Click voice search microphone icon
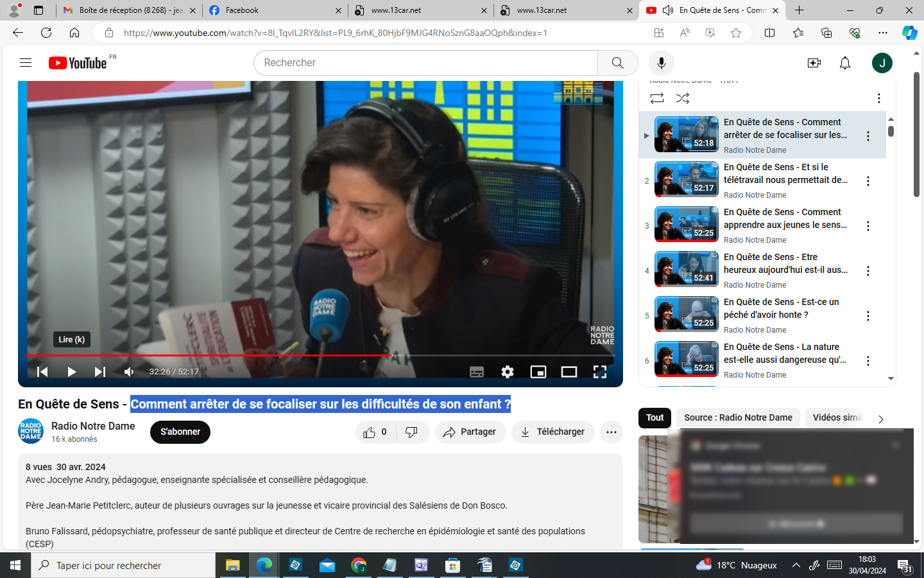 coord(662,63)
